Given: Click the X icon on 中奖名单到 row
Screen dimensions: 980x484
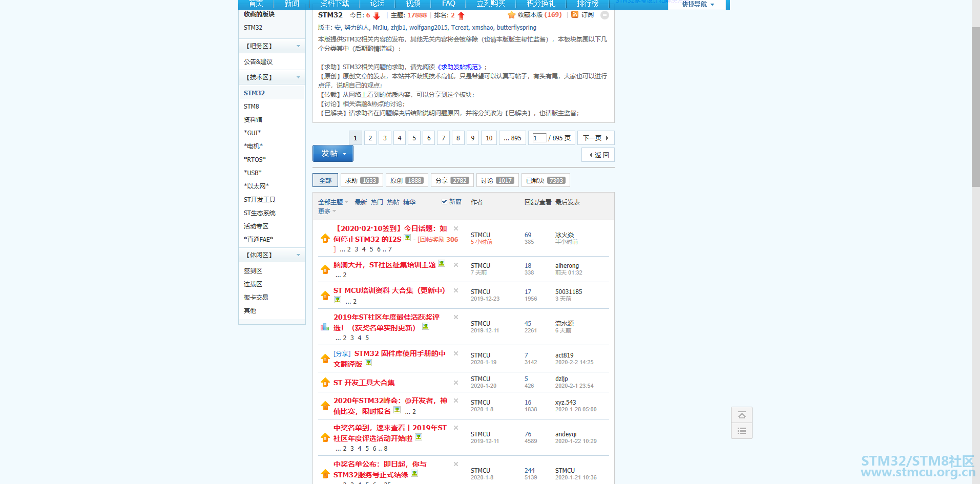Looking at the screenshot, I should click(456, 428).
